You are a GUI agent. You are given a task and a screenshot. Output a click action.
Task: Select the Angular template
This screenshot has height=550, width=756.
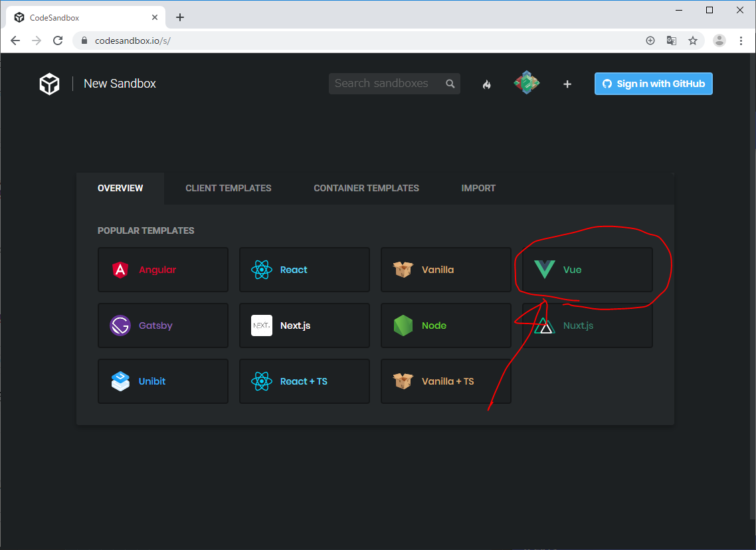163,270
